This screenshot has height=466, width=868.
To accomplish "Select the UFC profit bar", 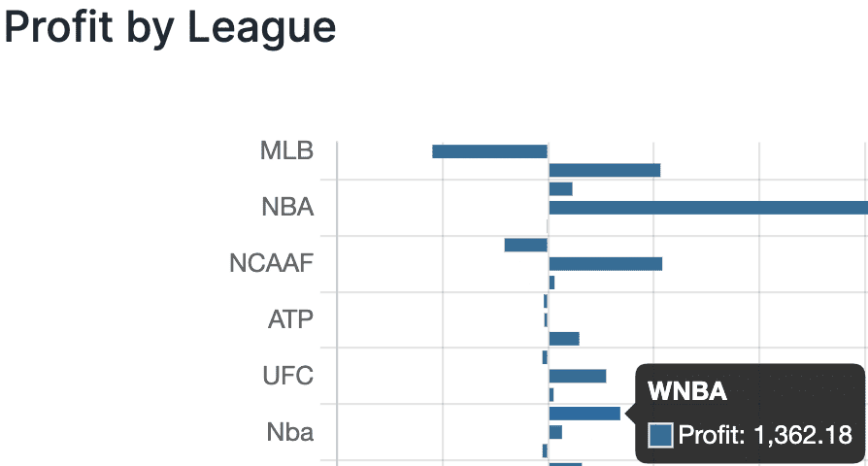I will coord(577,376).
